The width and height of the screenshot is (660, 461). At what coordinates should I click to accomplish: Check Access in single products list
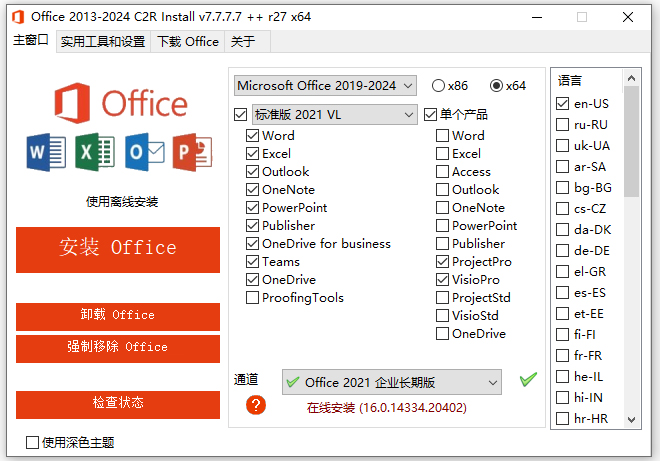coord(442,172)
